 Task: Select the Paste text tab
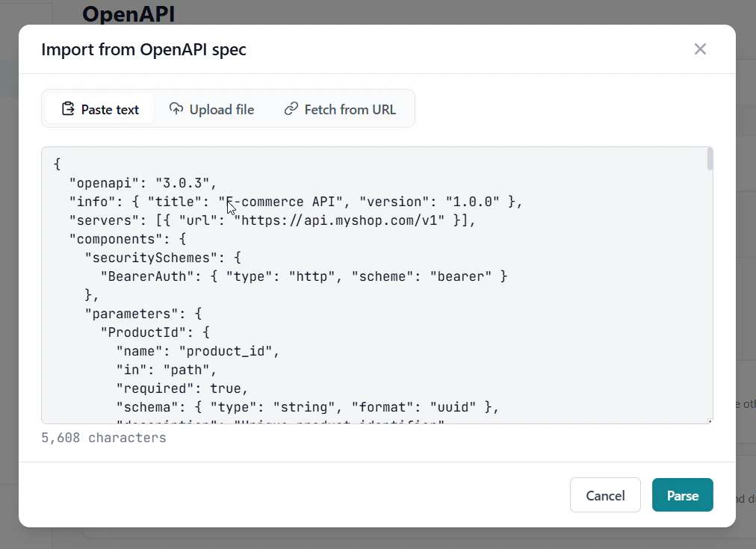(100, 109)
